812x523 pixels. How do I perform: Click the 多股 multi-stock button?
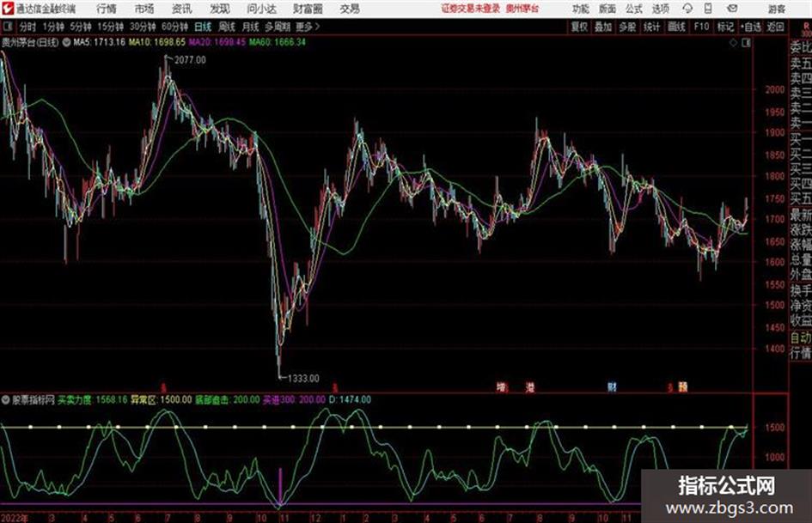pyautogui.click(x=627, y=27)
